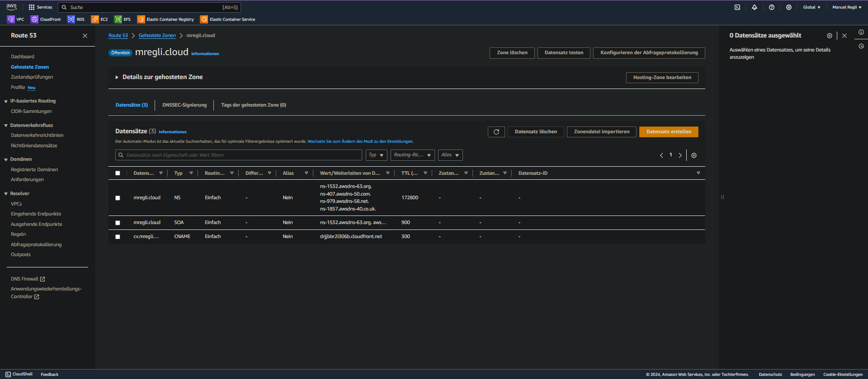Open the Typ filter dropdown
Image resolution: width=868 pixels, height=379 pixels.
click(376, 155)
